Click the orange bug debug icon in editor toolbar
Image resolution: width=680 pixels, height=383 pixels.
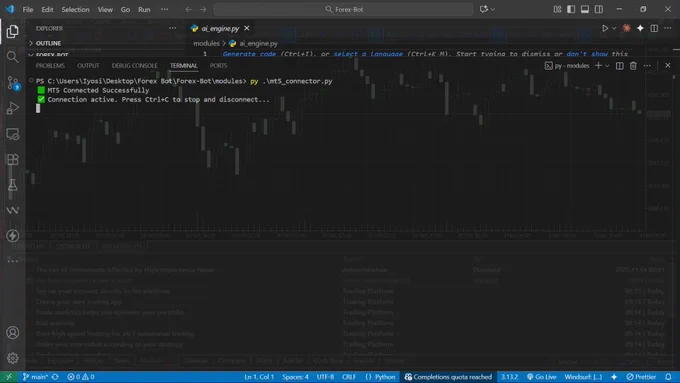point(627,28)
